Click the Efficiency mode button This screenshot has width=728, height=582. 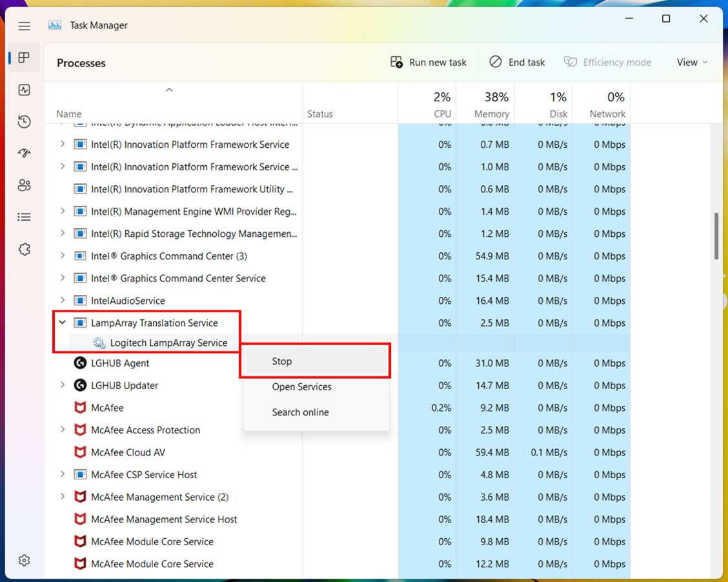coord(607,62)
